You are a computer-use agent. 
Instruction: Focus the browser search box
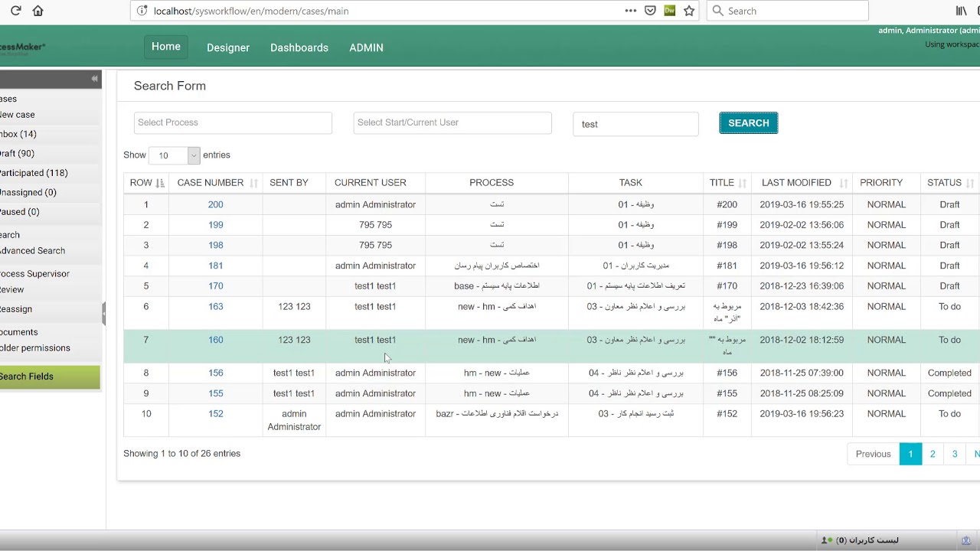coord(787,11)
